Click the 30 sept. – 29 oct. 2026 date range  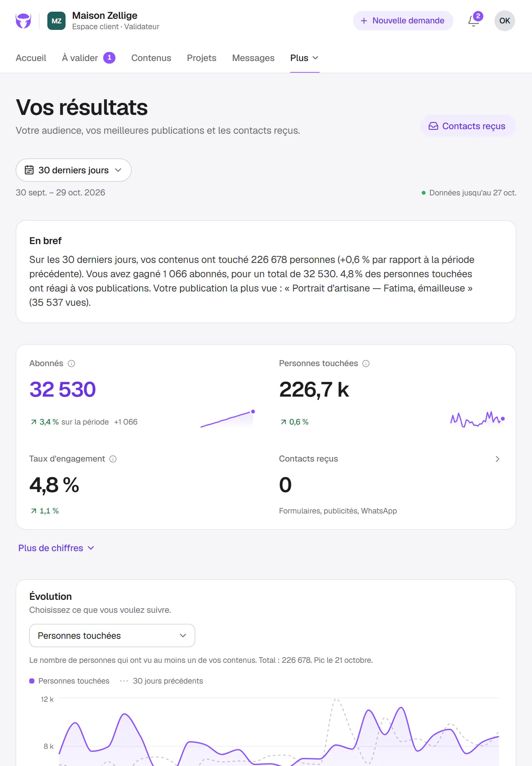tap(60, 192)
